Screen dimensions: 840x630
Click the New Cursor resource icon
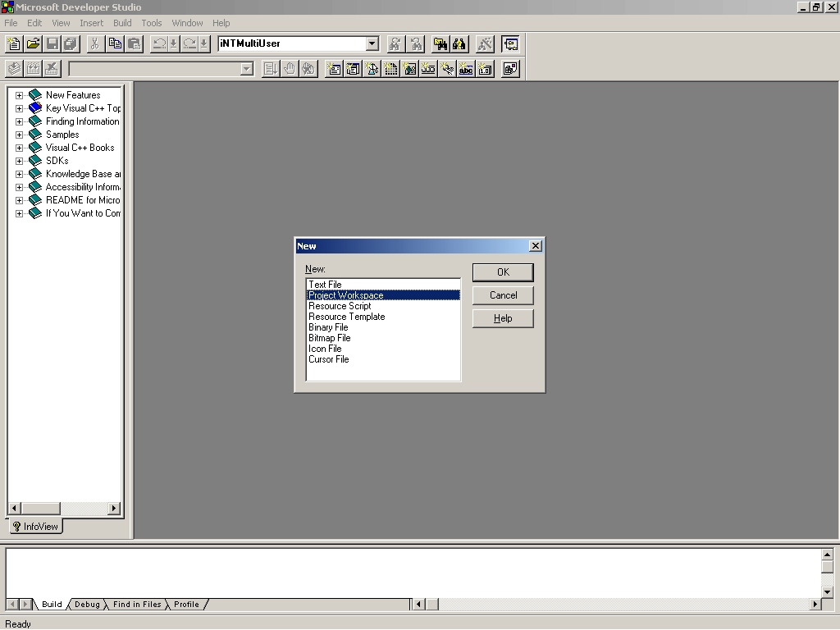coord(372,69)
